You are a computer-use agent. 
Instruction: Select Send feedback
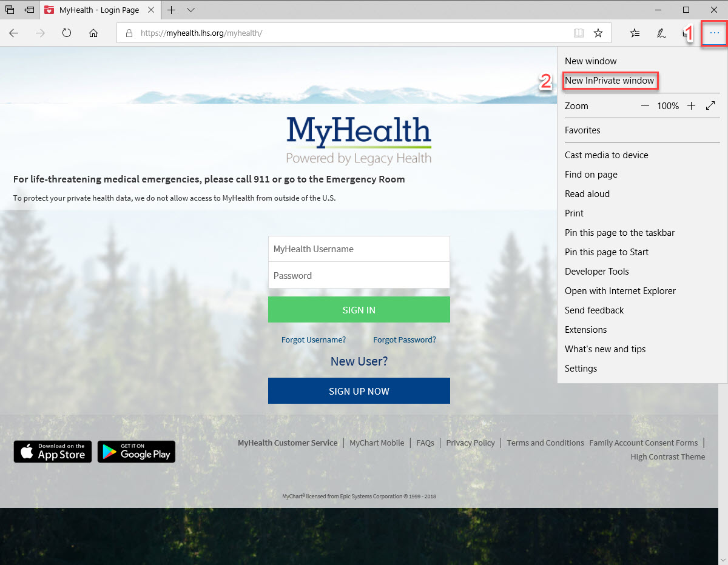(594, 310)
